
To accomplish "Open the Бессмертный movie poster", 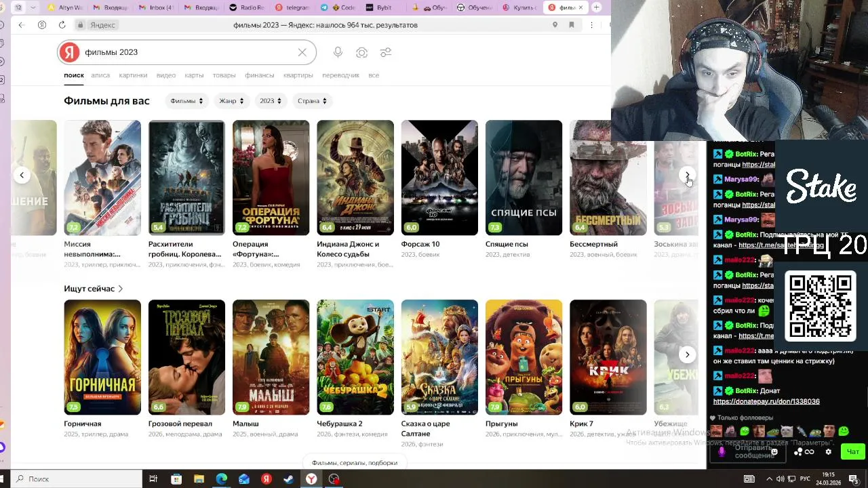I will pyautogui.click(x=608, y=178).
